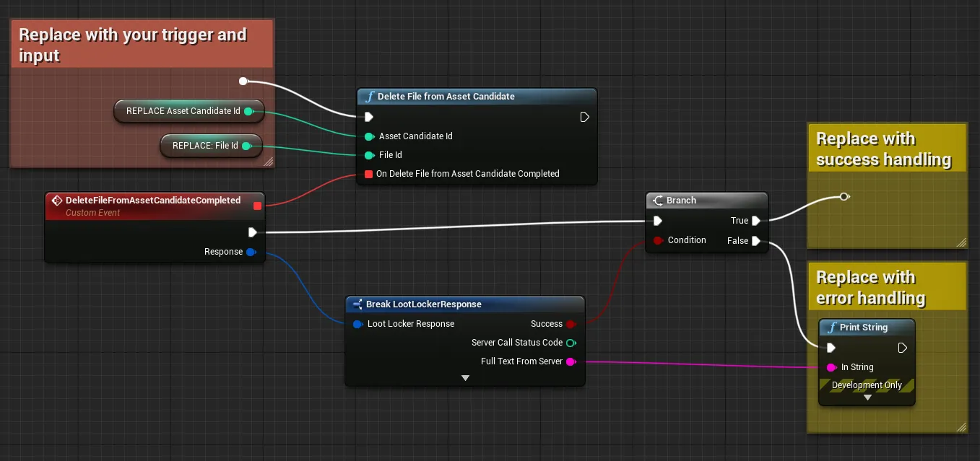Click the Branch True output pin
The width and height of the screenshot is (980, 461).
756,221
